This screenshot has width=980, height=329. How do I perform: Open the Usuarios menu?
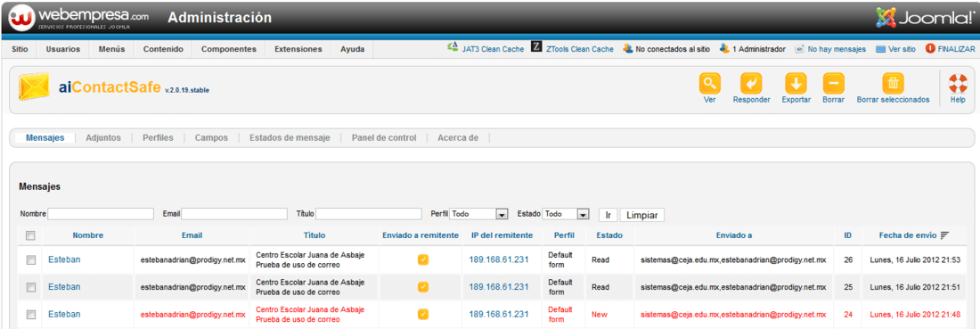coord(63,49)
